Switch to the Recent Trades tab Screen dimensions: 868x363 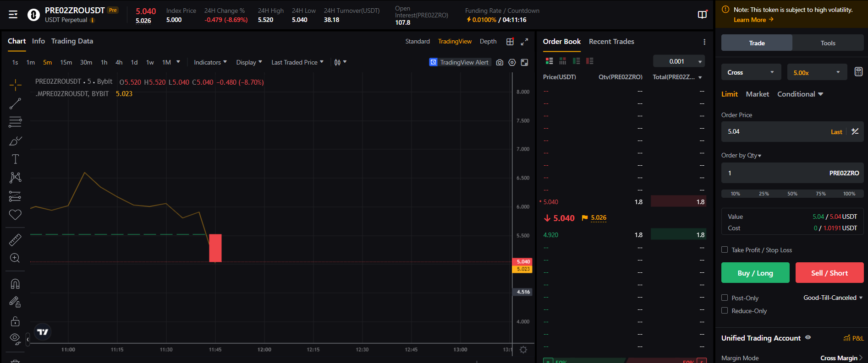coord(611,42)
